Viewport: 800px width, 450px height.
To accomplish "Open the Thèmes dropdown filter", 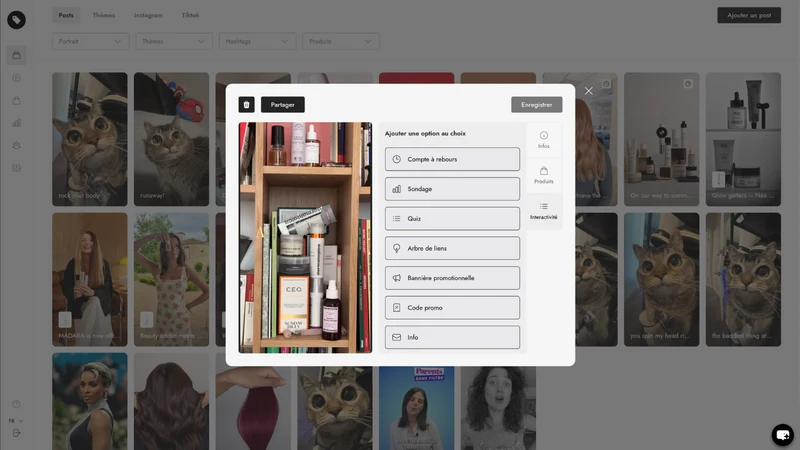I will (174, 41).
